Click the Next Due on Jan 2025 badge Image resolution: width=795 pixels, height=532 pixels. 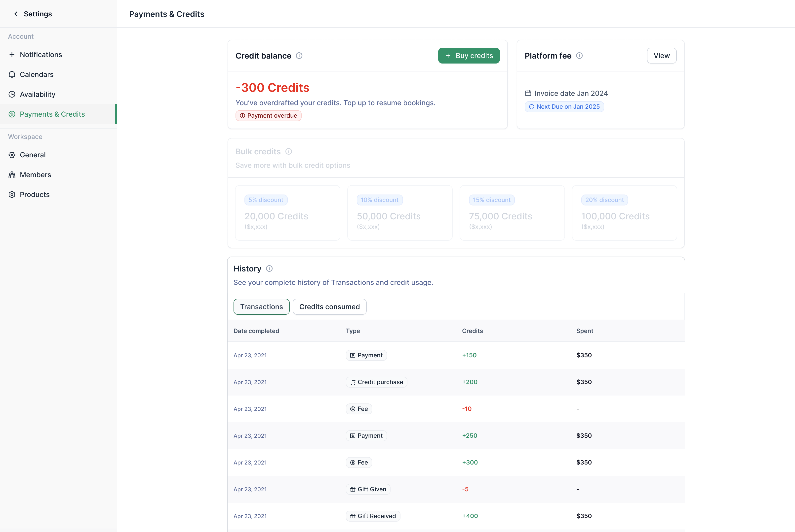click(x=564, y=106)
